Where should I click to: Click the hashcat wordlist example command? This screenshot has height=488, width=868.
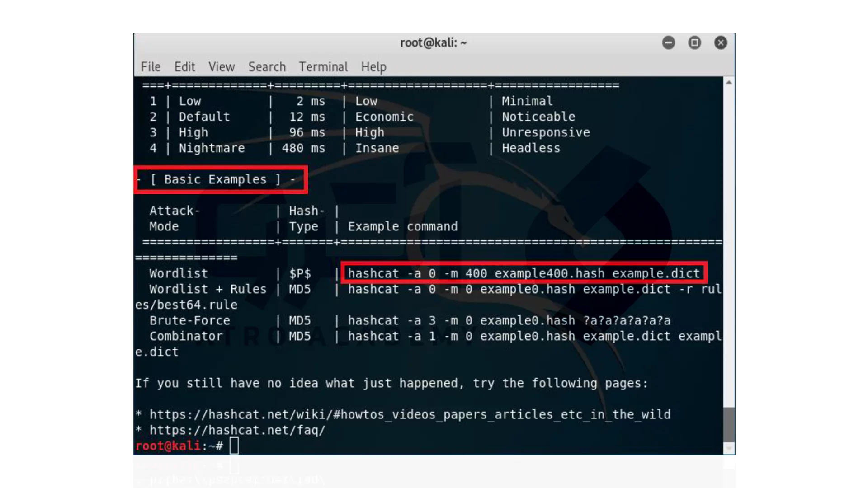pos(524,273)
